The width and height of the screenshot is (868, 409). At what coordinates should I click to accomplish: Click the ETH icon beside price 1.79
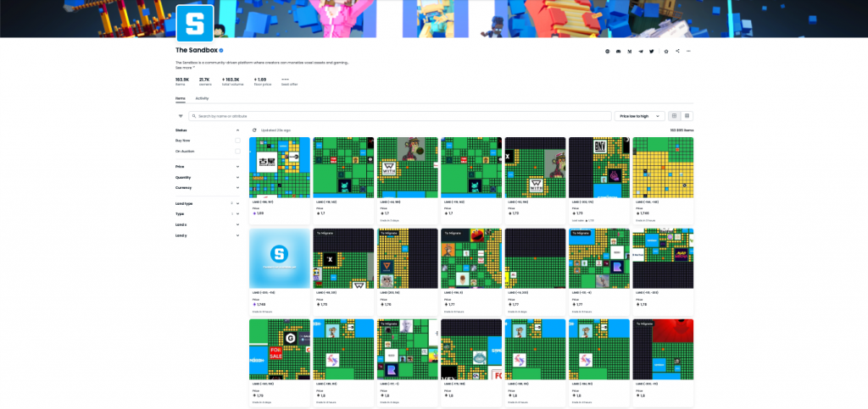pos(254,395)
